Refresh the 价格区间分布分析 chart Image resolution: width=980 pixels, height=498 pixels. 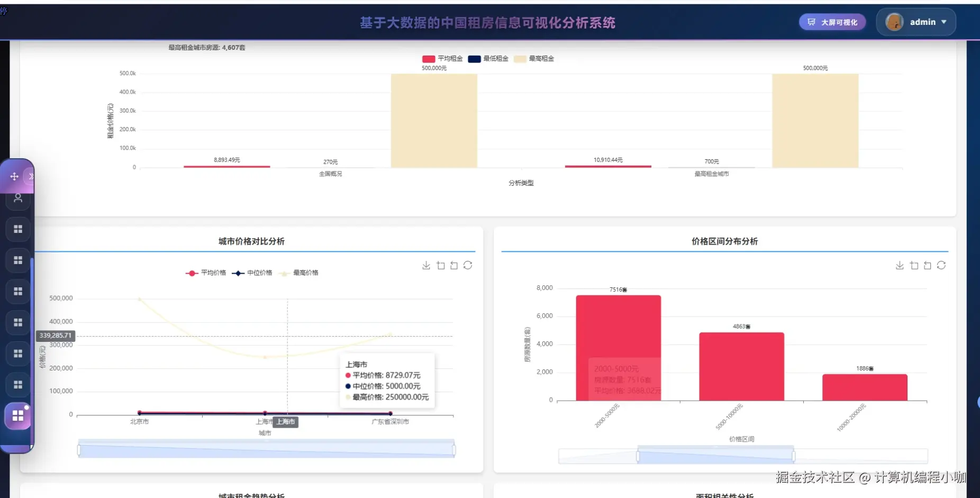coord(941,265)
